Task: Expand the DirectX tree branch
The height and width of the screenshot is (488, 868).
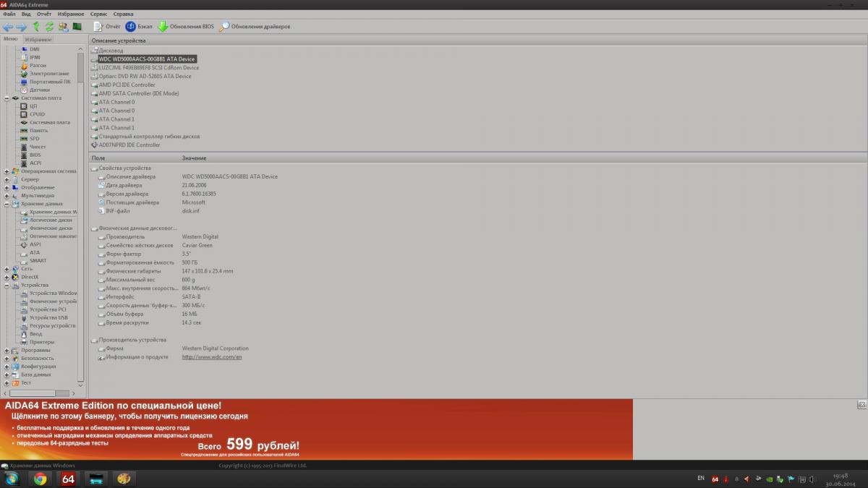Action: tap(7, 277)
